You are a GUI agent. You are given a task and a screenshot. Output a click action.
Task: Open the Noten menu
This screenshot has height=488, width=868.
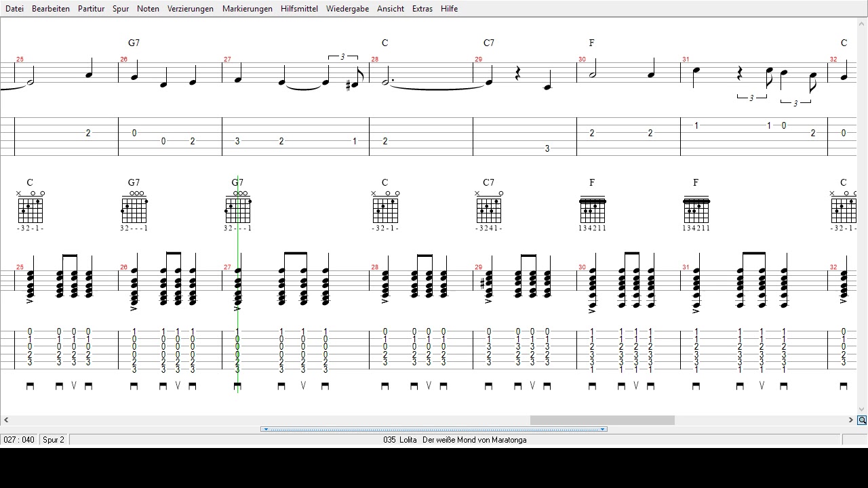148,9
